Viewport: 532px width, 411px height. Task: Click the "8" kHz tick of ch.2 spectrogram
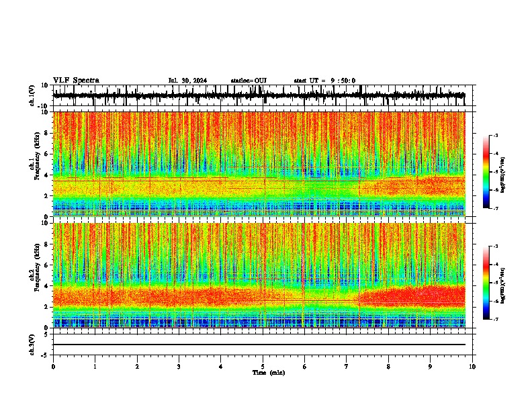pos(46,244)
